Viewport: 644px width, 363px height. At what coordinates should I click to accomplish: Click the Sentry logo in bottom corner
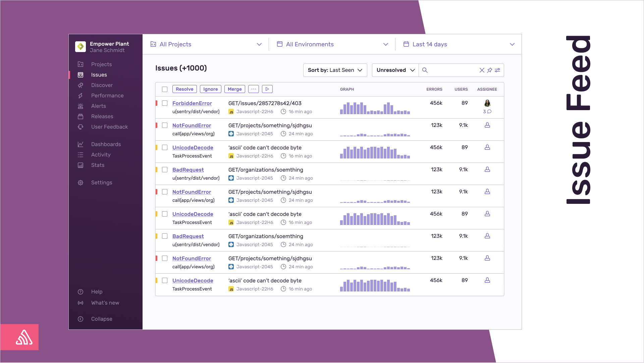coord(24,337)
